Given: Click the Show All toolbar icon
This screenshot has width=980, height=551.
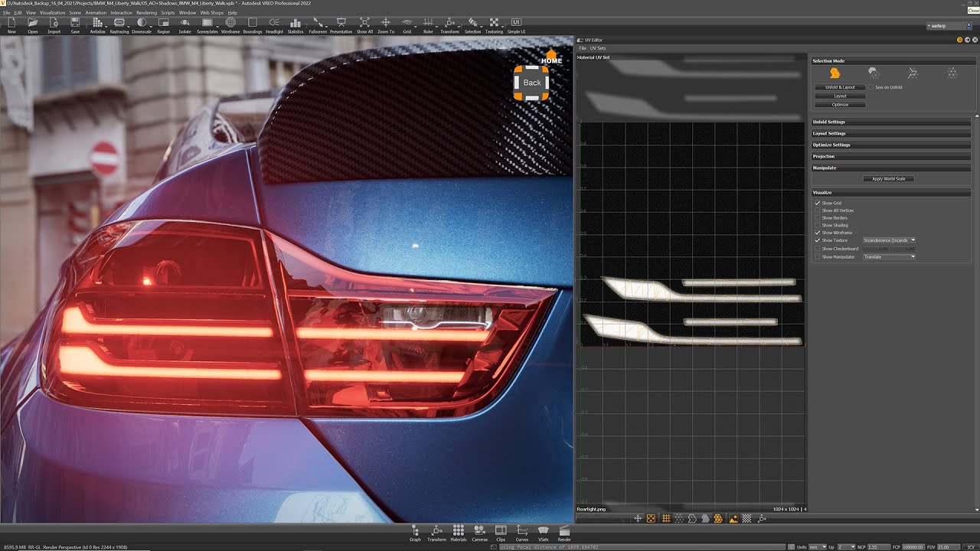Looking at the screenshot, I should tap(364, 26).
